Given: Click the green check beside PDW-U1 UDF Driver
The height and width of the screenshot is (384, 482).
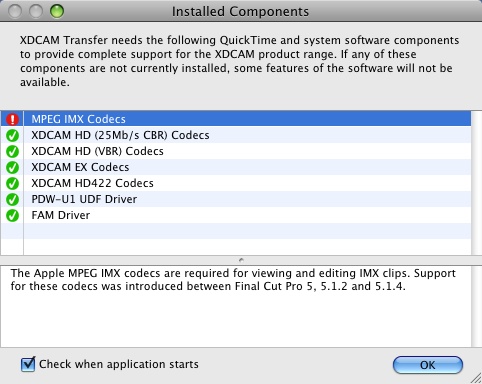Looking at the screenshot, I should tap(12, 199).
